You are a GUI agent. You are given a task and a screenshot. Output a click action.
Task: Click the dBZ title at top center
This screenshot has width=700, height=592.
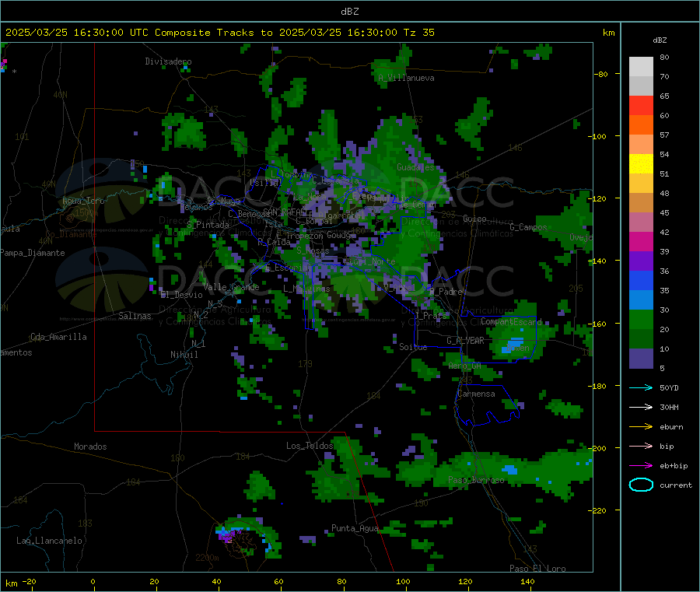click(349, 12)
